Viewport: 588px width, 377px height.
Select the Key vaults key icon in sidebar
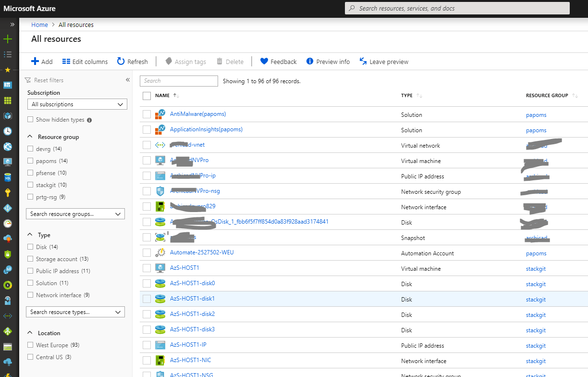[x=7, y=192]
